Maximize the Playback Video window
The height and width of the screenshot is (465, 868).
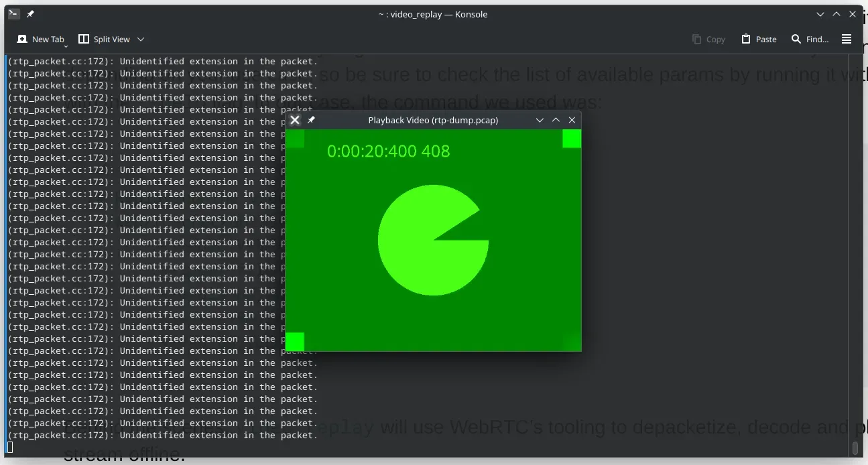tap(556, 120)
